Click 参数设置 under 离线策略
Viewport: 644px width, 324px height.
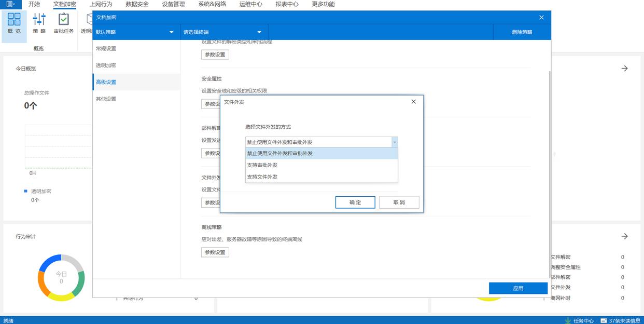click(x=215, y=252)
